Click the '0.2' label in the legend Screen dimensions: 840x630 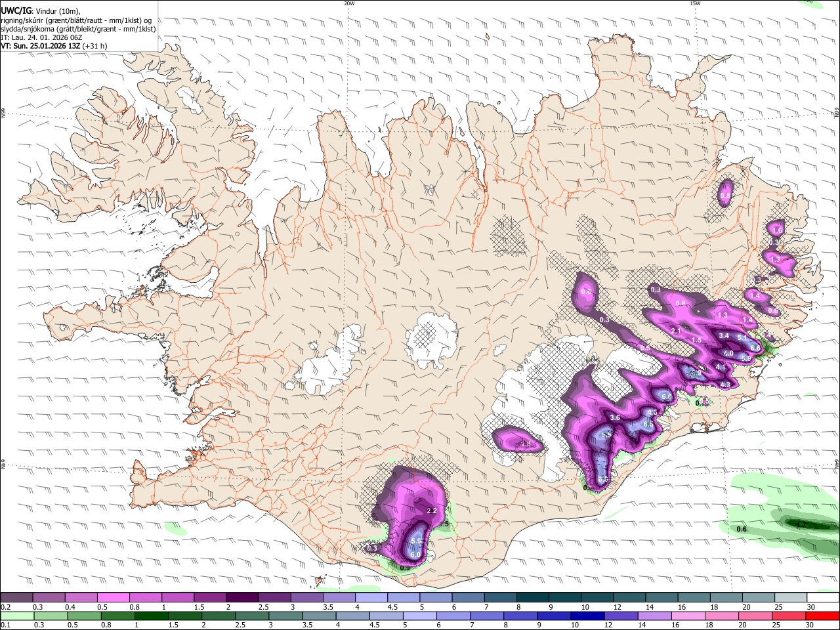point(5,606)
